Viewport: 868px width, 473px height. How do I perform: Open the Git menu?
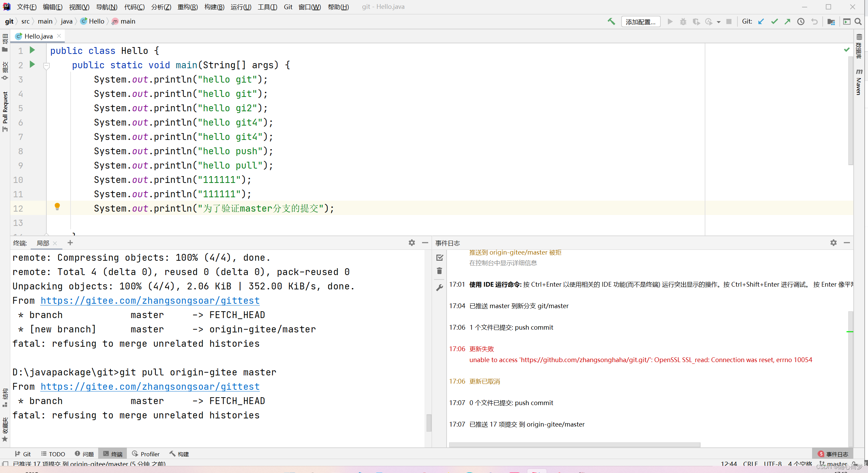288,7
